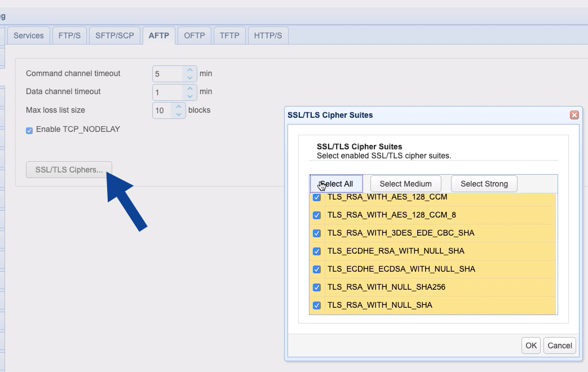The width and height of the screenshot is (588, 372).
Task: Click the Select Strong button
Action: tap(484, 184)
